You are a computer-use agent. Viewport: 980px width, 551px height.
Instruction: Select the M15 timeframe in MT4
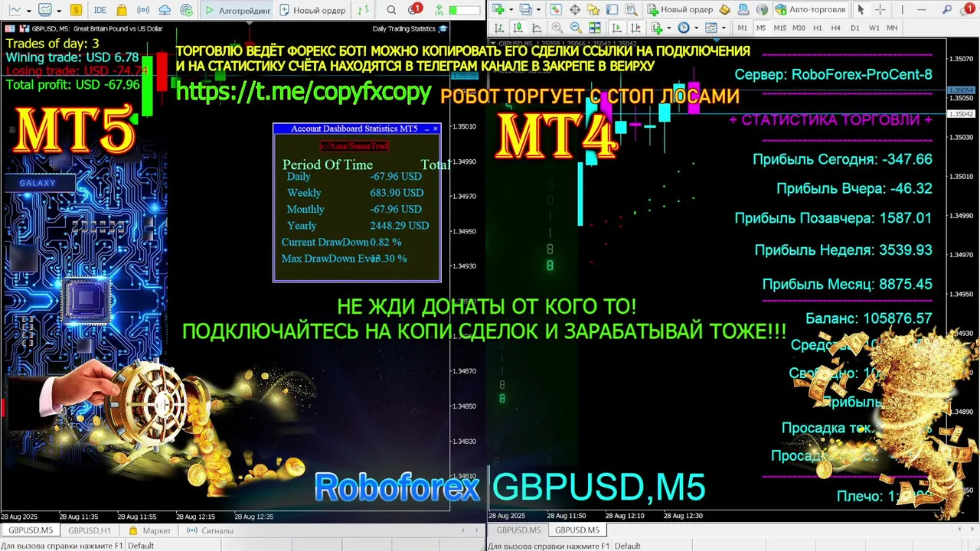[779, 28]
